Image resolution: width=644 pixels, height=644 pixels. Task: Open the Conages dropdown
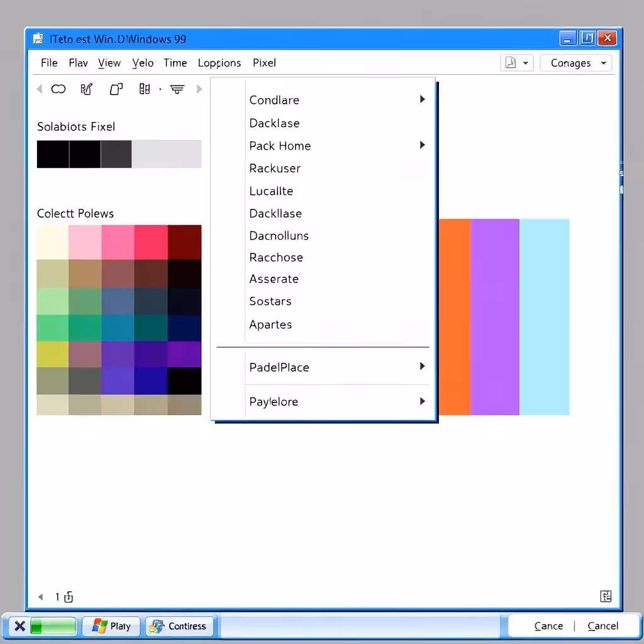[576, 63]
